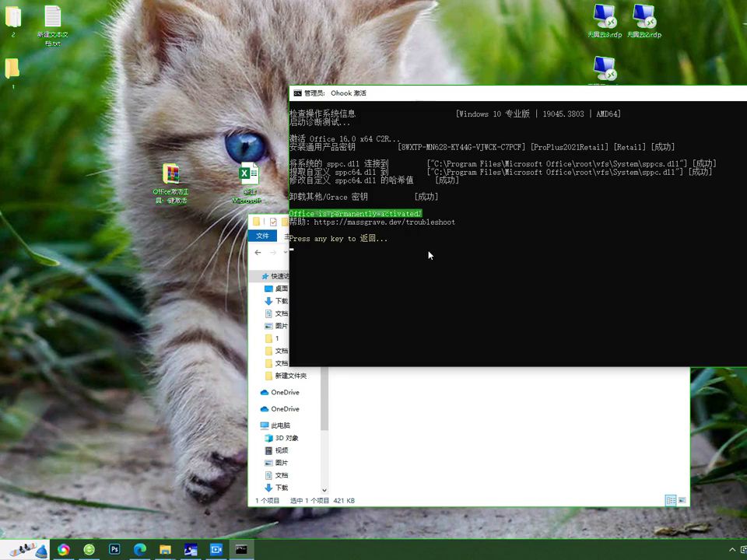Click the product key 8WXTP-MN628-KY44G-VJWCK-C7PCF text
This screenshot has width=747, height=560.
tap(461, 147)
